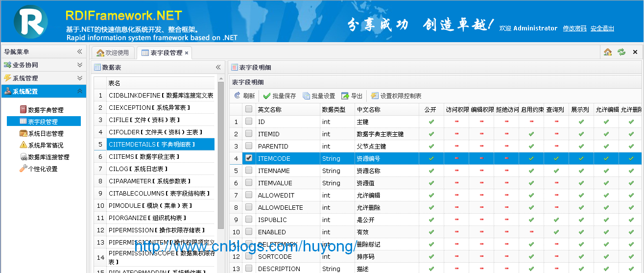Click 数据字典管理 book icon
The height and width of the screenshot is (273, 644).
(24, 110)
